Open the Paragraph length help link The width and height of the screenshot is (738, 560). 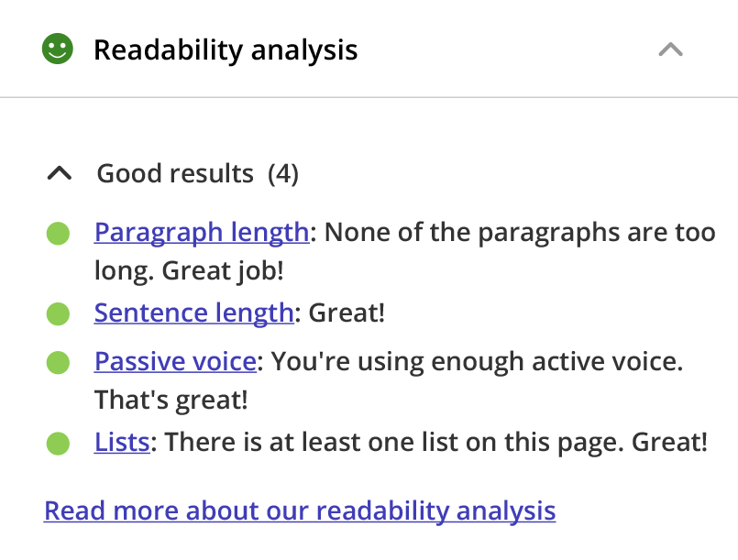tap(201, 232)
